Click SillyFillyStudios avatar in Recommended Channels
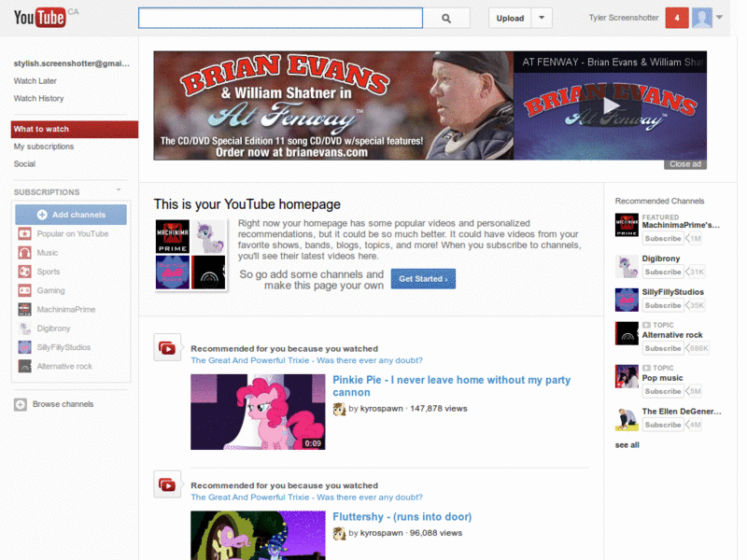 tap(627, 300)
